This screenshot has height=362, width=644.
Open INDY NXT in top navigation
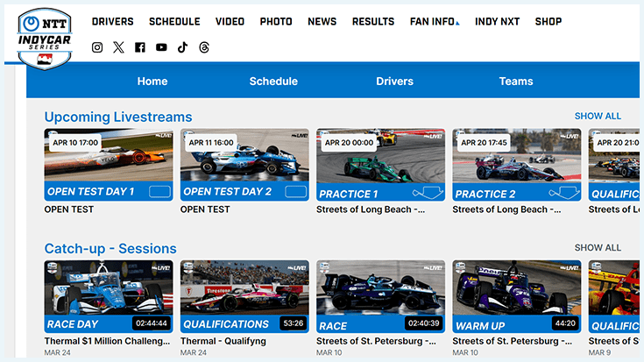coord(497,21)
